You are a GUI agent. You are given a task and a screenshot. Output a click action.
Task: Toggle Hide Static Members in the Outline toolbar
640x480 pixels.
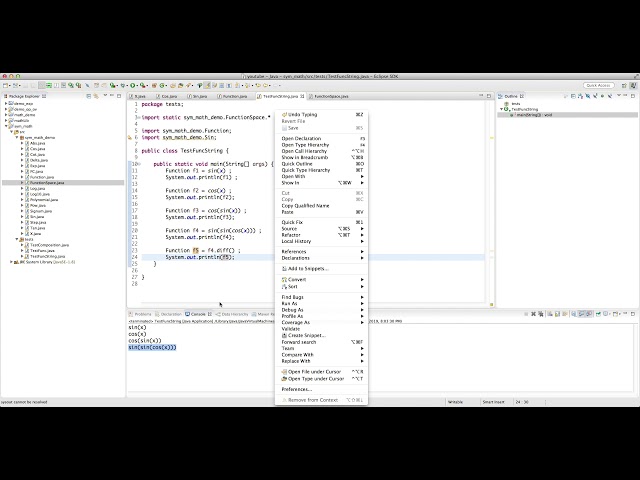pyautogui.click(x=595, y=96)
